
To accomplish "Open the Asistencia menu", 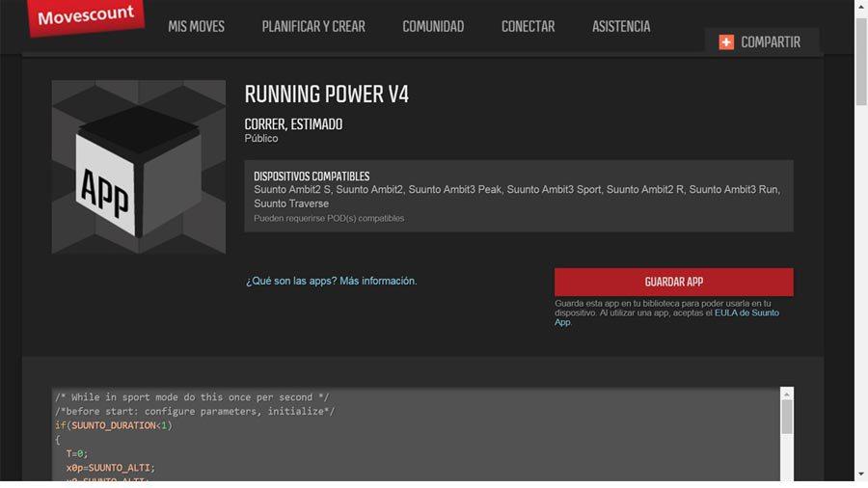I will (621, 27).
